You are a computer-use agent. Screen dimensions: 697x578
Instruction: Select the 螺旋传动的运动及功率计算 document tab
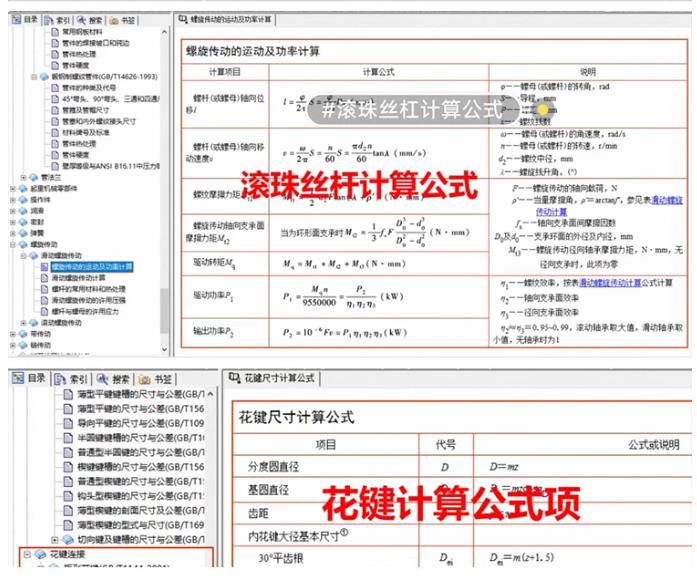pos(225,20)
